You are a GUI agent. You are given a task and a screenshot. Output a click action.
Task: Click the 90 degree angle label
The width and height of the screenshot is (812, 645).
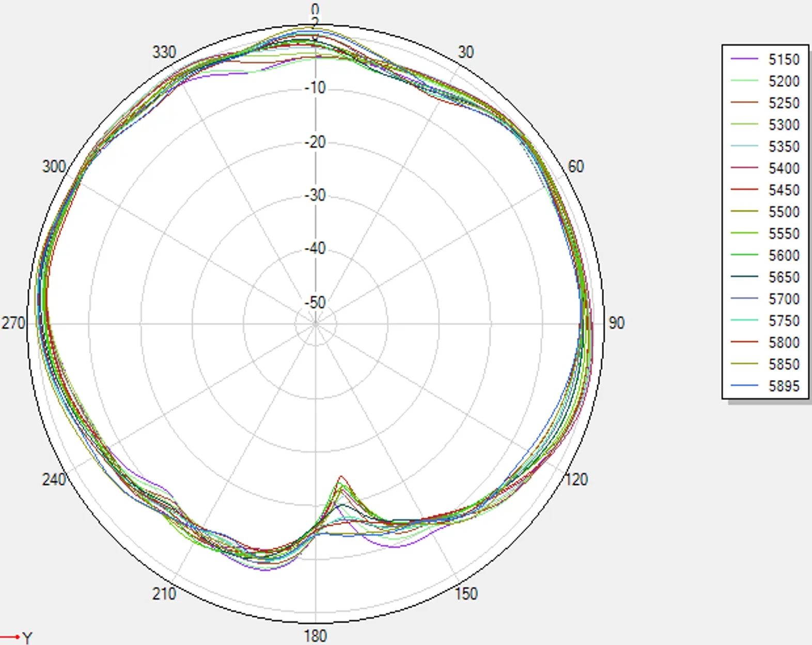coord(616,323)
